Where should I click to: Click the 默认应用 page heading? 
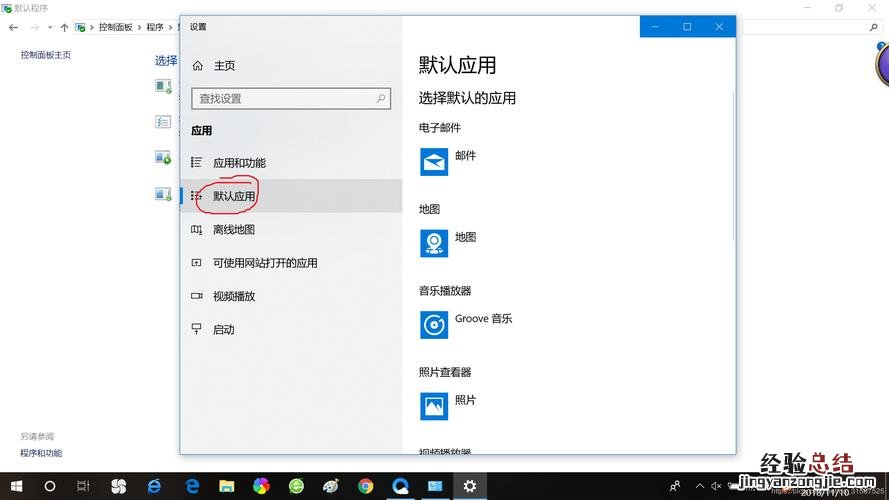(458, 65)
